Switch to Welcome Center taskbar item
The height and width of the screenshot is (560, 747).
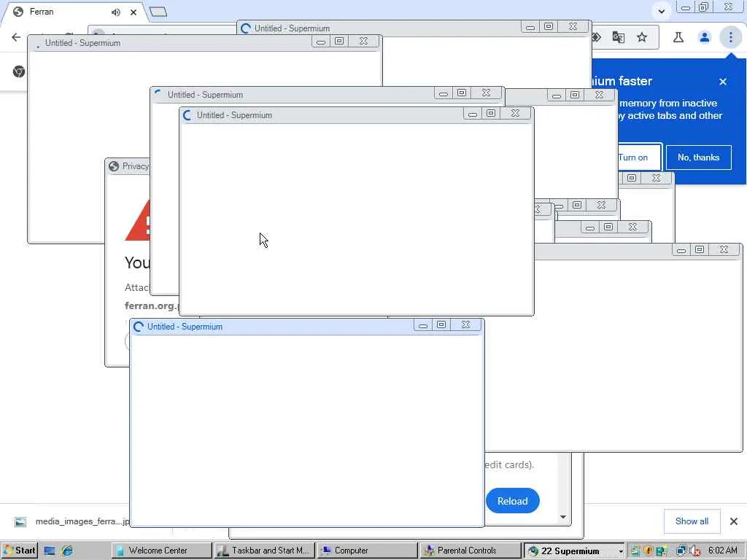[162, 551]
